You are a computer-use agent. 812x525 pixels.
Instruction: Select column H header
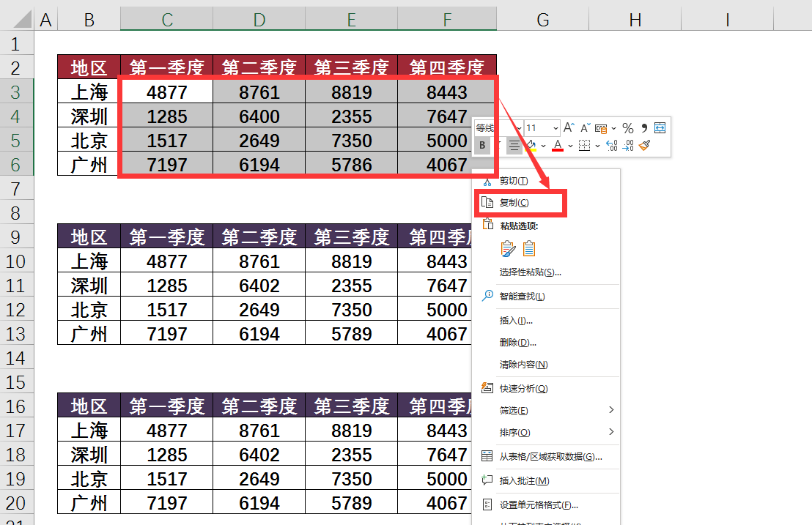click(635, 20)
